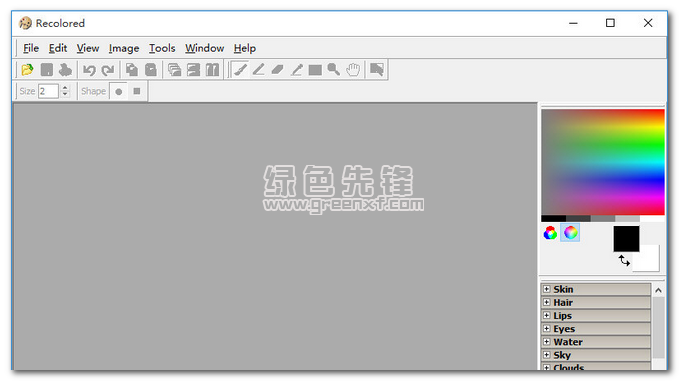This screenshot has height=381, width=679.
Task: Switch to the hue wheel color mode
Action: point(570,233)
